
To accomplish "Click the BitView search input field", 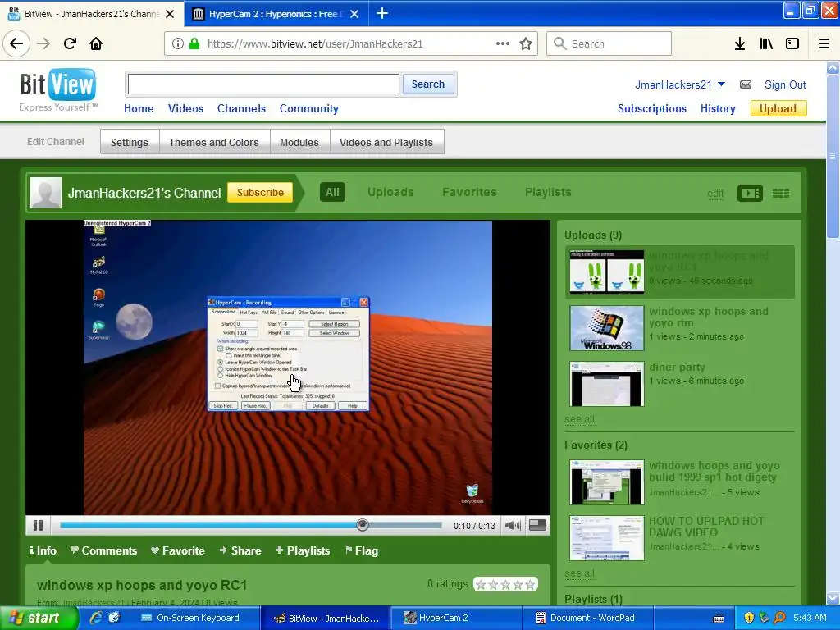I will [263, 84].
